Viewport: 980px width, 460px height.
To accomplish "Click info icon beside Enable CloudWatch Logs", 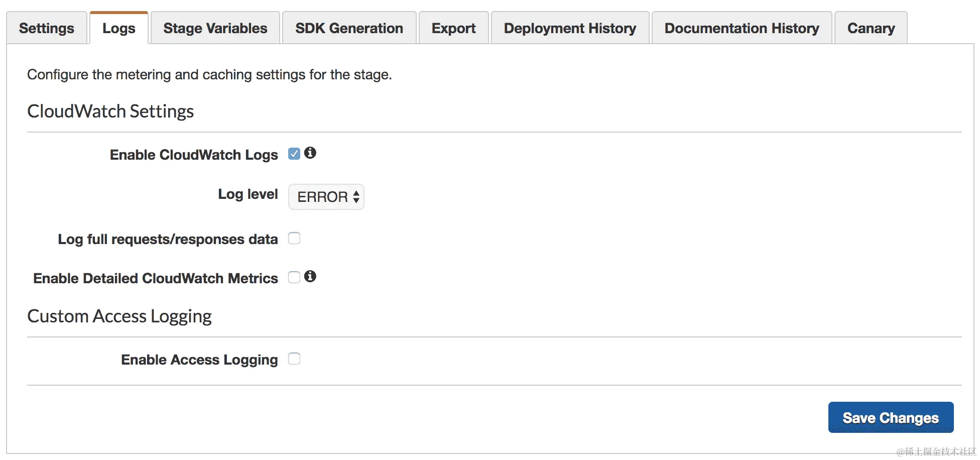I will click(x=310, y=153).
